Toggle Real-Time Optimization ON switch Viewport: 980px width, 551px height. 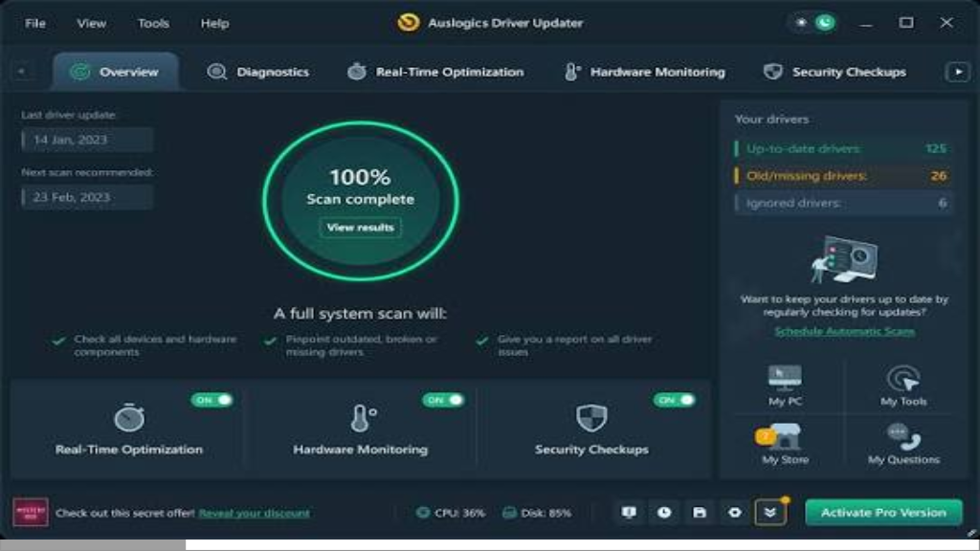point(212,400)
